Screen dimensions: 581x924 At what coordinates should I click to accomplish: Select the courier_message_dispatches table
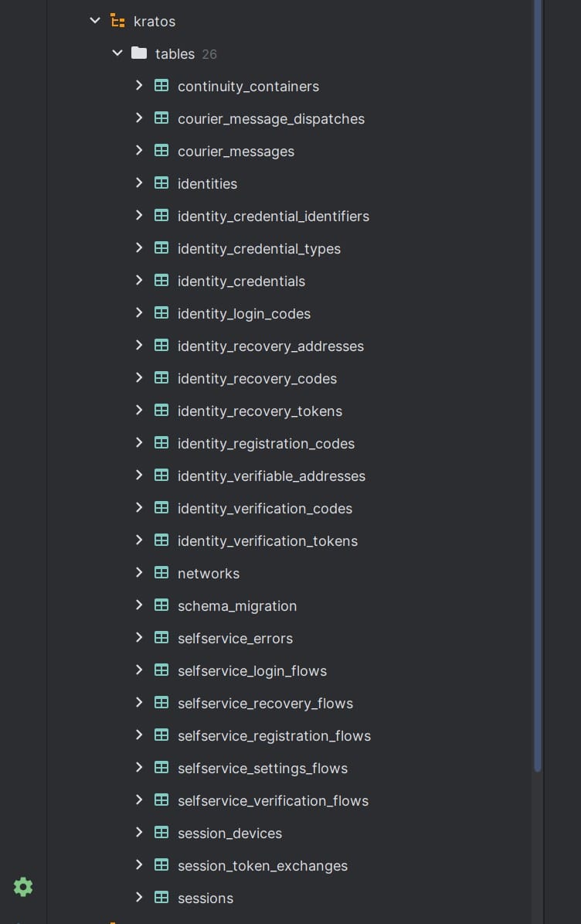(270, 118)
